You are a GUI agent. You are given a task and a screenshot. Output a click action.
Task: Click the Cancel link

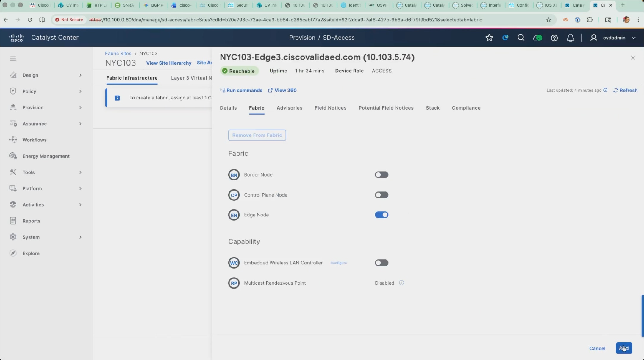(x=597, y=348)
